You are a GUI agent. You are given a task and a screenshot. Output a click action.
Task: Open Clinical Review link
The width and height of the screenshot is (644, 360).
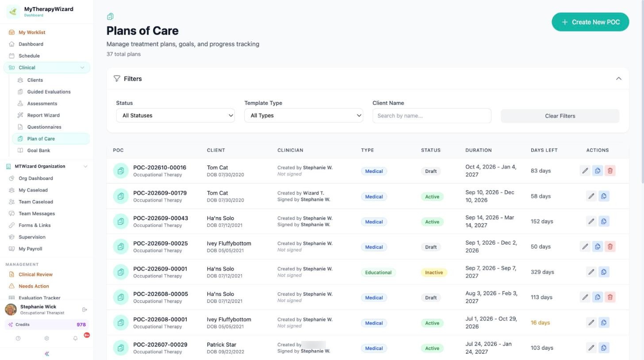coord(35,275)
